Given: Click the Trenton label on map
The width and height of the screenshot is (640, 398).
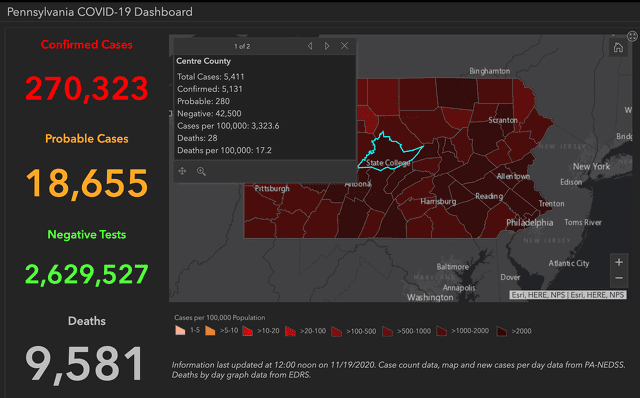Looking at the screenshot, I should (x=551, y=204).
